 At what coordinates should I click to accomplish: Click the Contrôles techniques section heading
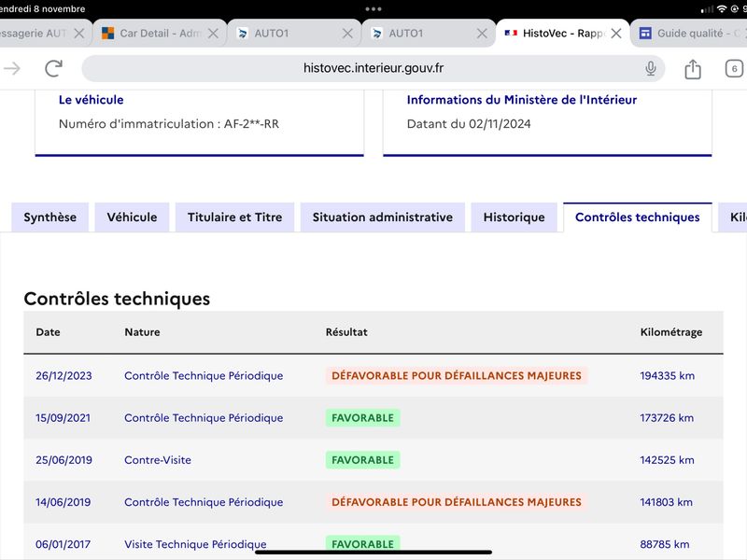[117, 299]
